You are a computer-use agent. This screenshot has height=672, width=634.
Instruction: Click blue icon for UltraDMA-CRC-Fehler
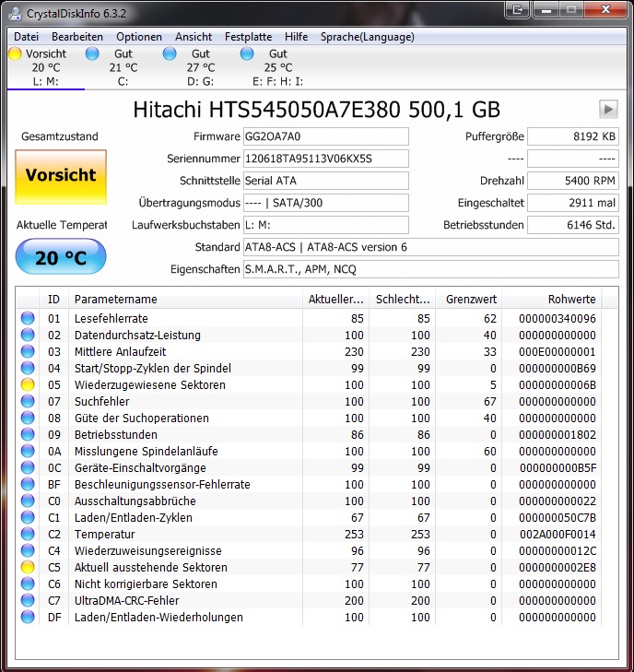pyautogui.click(x=28, y=600)
